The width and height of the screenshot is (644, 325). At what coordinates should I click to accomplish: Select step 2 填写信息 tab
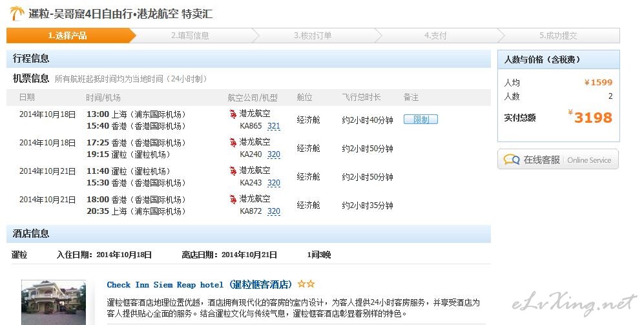pyautogui.click(x=190, y=36)
